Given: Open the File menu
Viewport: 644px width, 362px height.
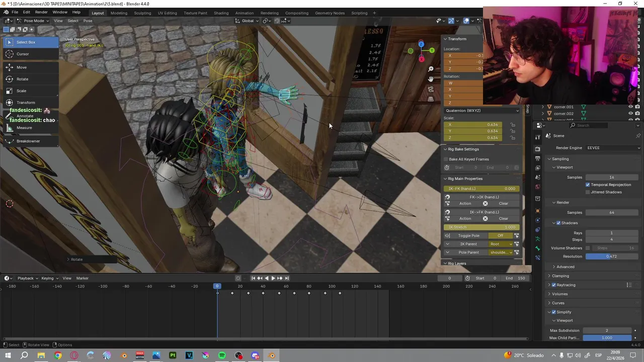Looking at the screenshot, I should [x=15, y=12].
